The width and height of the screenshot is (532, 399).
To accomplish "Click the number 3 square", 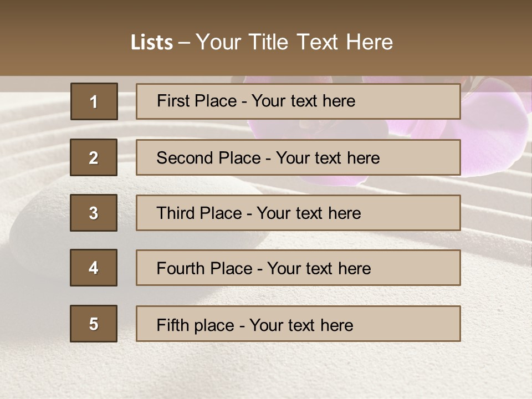I will tap(94, 213).
